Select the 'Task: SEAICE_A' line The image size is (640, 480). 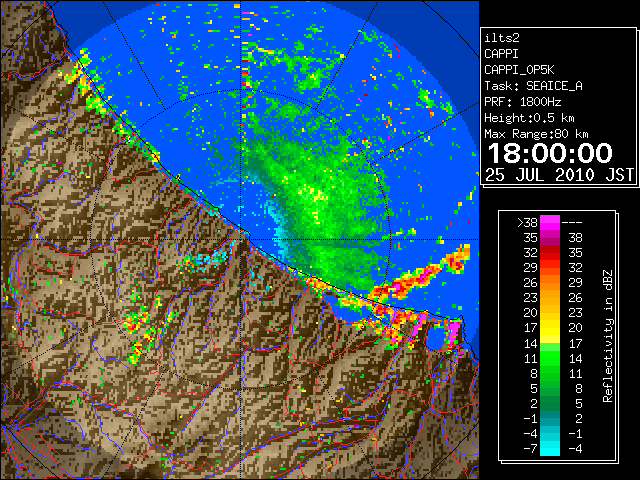533,86
